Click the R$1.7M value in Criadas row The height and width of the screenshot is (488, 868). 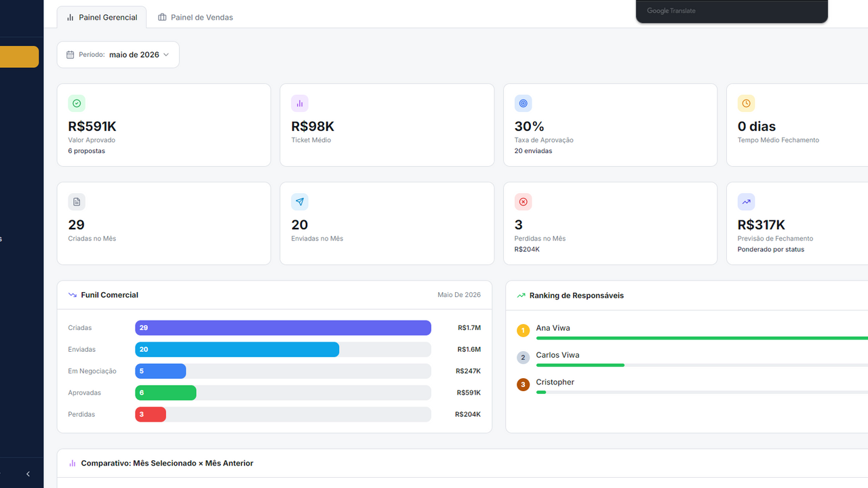click(469, 328)
